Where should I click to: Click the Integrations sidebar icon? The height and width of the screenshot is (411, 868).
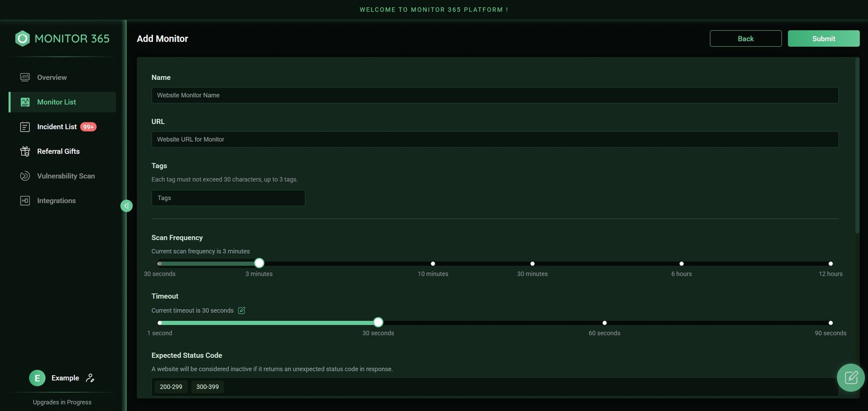[x=25, y=201]
